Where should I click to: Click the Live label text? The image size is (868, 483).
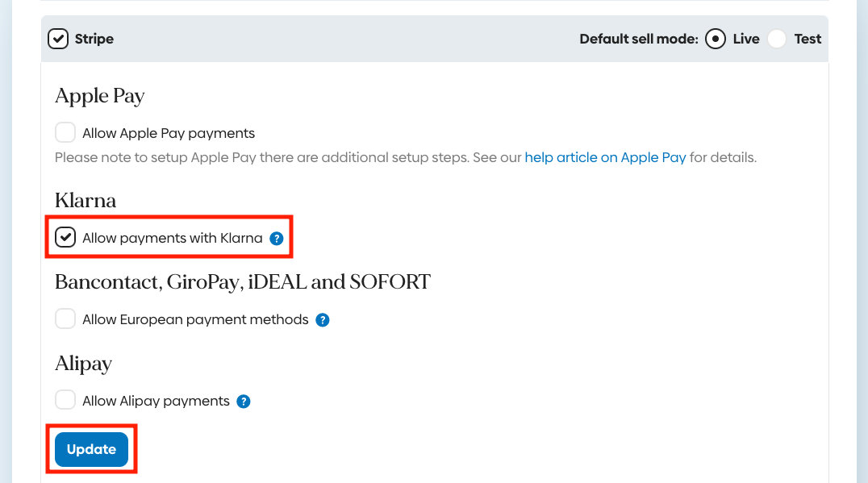[746, 39]
